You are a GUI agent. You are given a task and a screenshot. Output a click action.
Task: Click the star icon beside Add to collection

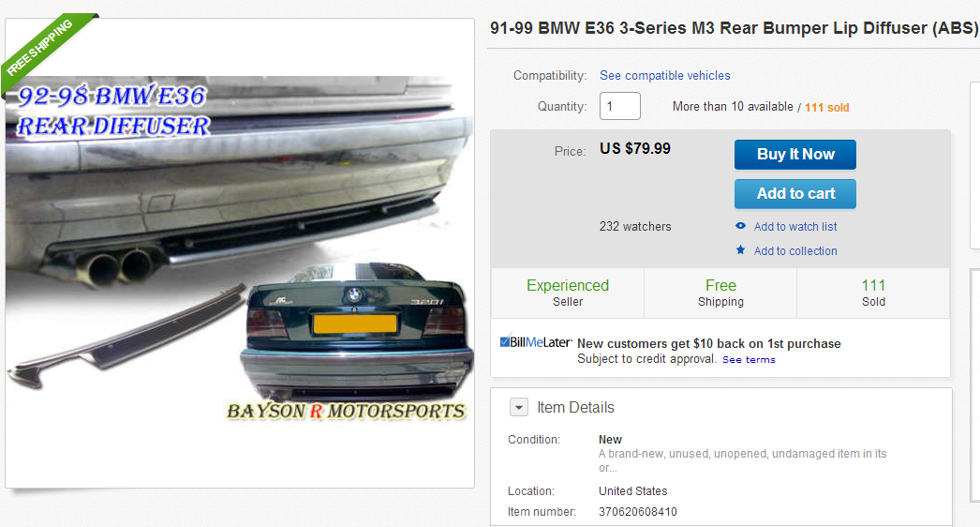(x=741, y=249)
